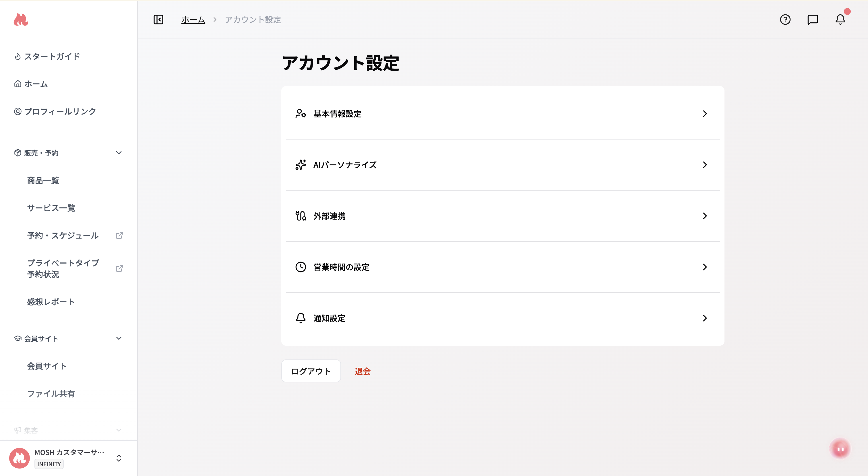Open 感想レポート in sidebar
This screenshot has width=868, height=476.
pyautogui.click(x=51, y=302)
